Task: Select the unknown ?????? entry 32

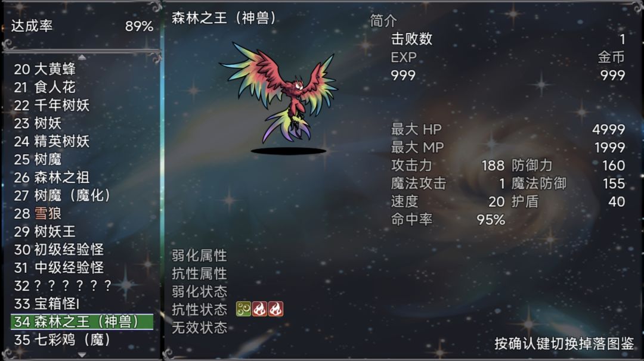Action: tap(82, 285)
